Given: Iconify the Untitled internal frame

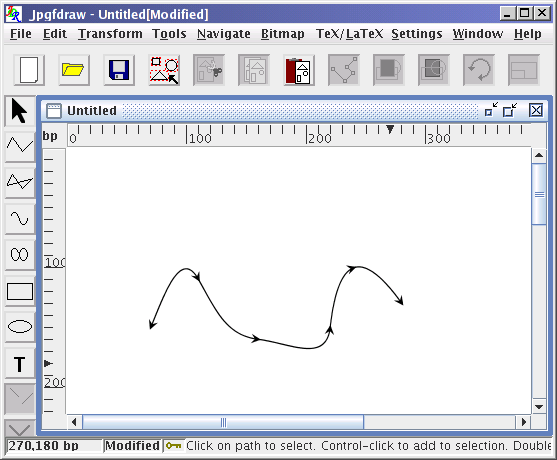Looking at the screenshot, I should click(491, 110).
